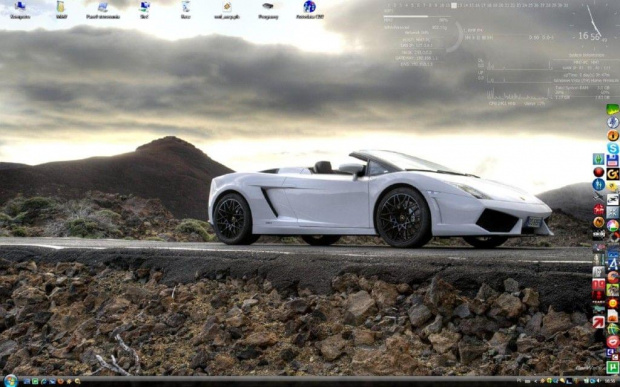This screenshot has width=620, height=387.
Task: Open the blue floppy disk dock icon
Action: [612, 160]
